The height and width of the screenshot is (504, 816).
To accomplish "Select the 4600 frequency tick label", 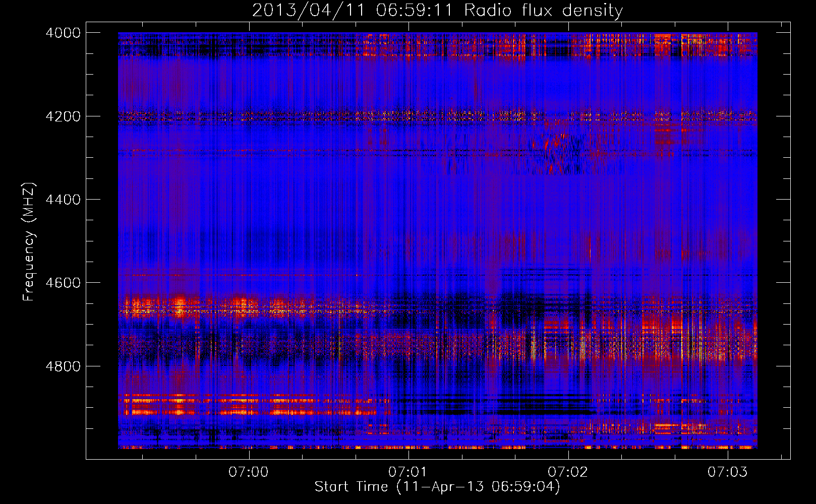I will coord(63,283).
